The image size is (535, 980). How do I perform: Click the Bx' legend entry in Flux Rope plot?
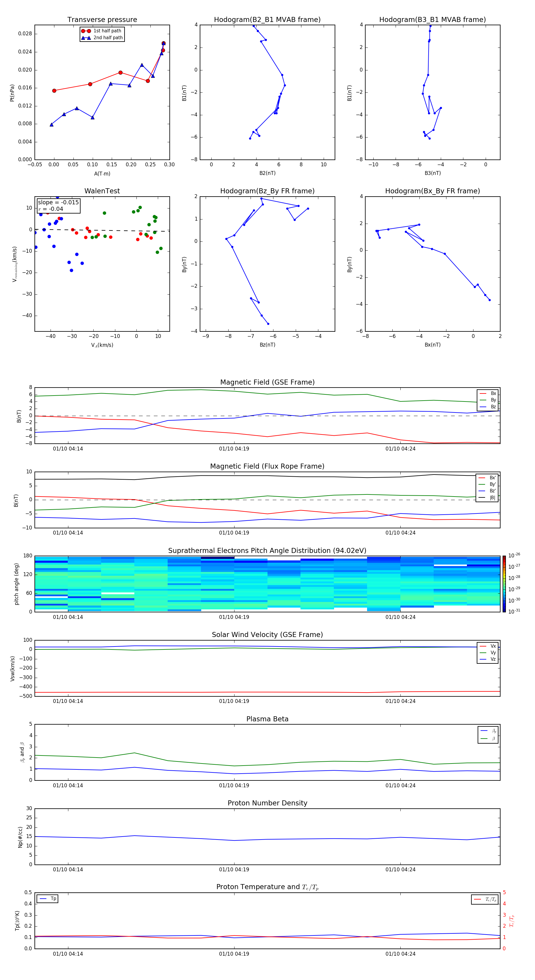[487, 478]
